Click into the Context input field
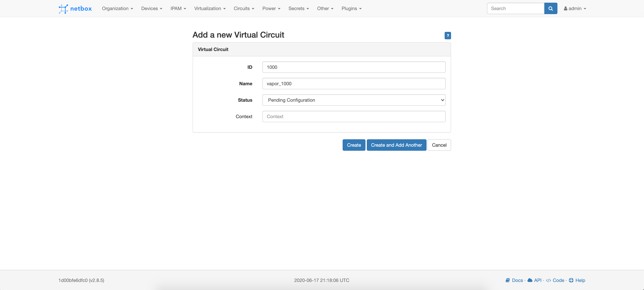The image size is (644, 290). click(354, 116)
